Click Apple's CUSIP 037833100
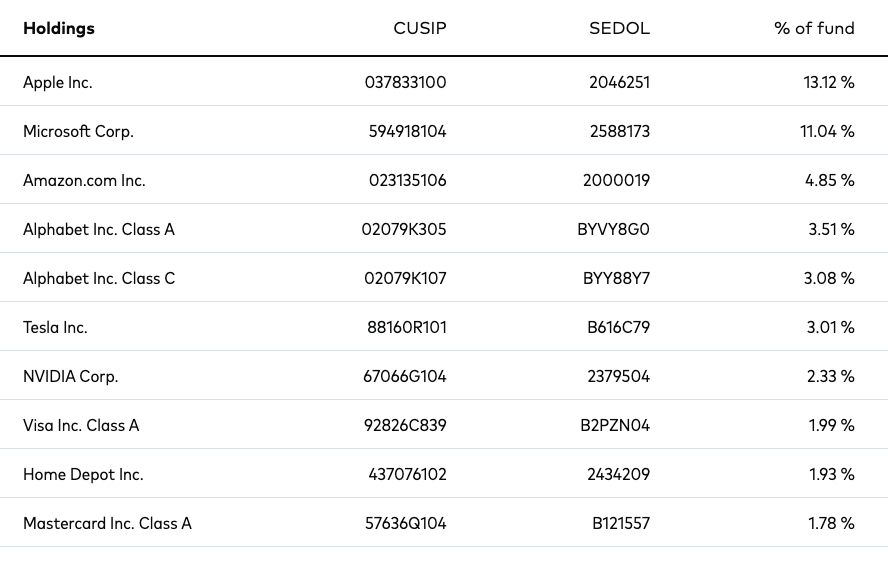The image size is (888, 563). click(x=405, y=83)
